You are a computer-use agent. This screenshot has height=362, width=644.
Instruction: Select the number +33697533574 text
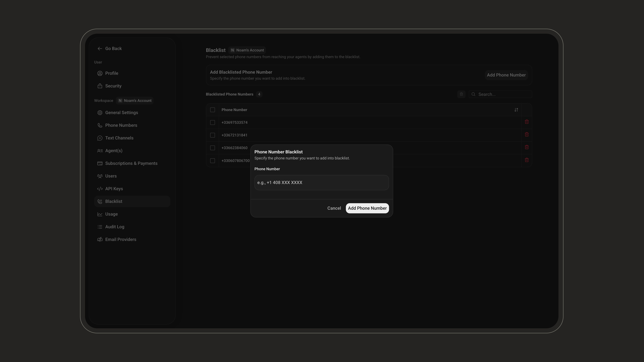pos(234,122)
